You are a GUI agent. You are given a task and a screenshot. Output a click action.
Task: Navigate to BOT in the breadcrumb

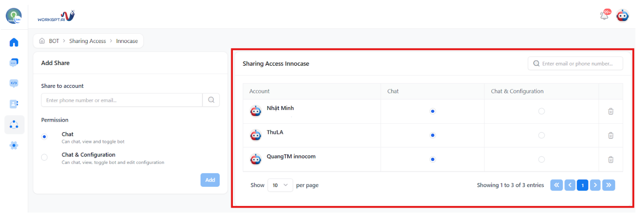click(x=54, y=41)
